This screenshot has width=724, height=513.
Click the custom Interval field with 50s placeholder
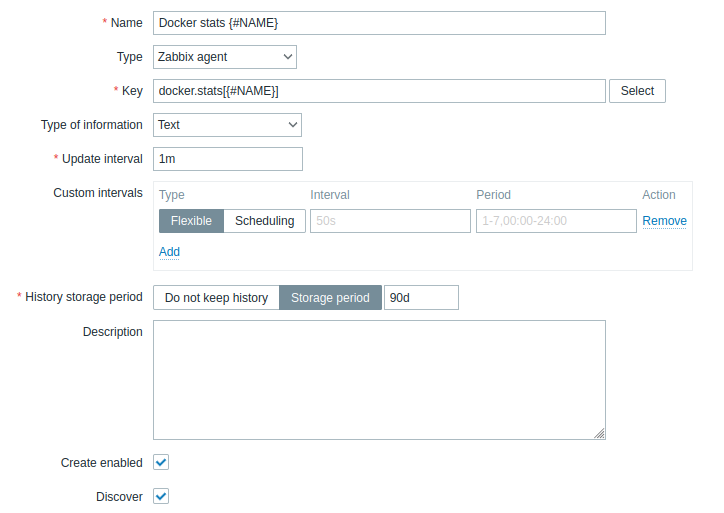389,221
